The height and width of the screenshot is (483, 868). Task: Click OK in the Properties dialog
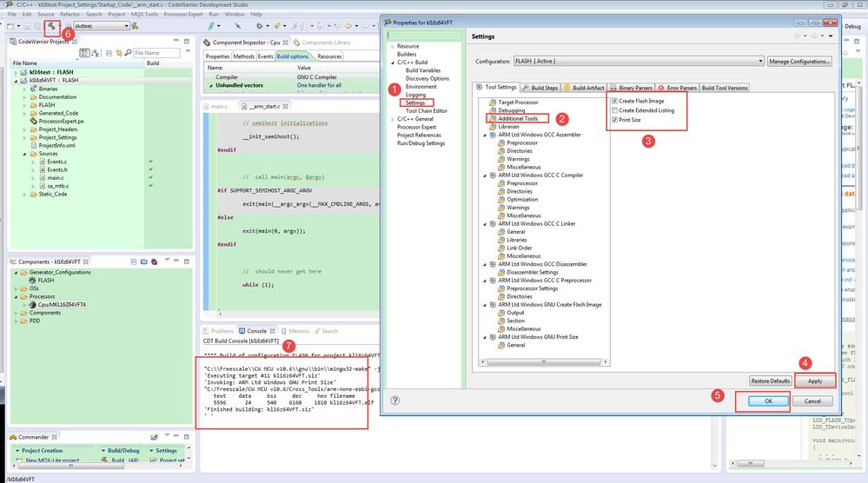click(768, 401)
